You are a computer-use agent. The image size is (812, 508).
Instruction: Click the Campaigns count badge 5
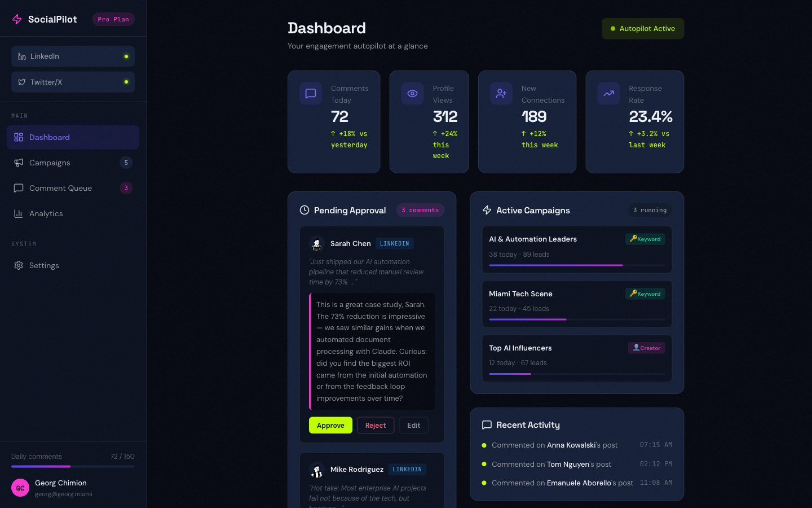pos(126,163)
